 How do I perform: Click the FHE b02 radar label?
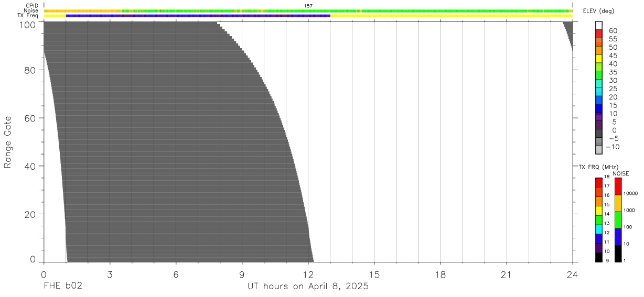(x=62, y=286)
